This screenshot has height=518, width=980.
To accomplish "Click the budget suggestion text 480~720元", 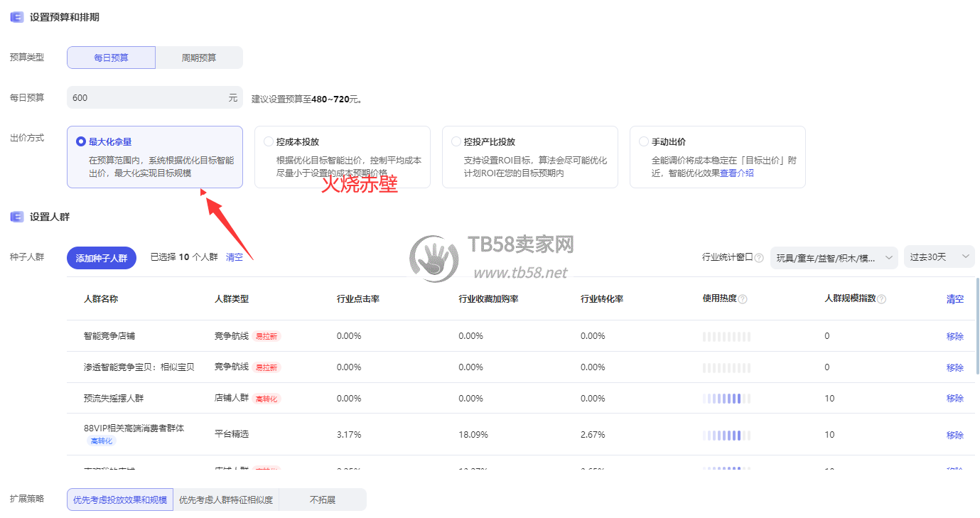I will 334,99.
